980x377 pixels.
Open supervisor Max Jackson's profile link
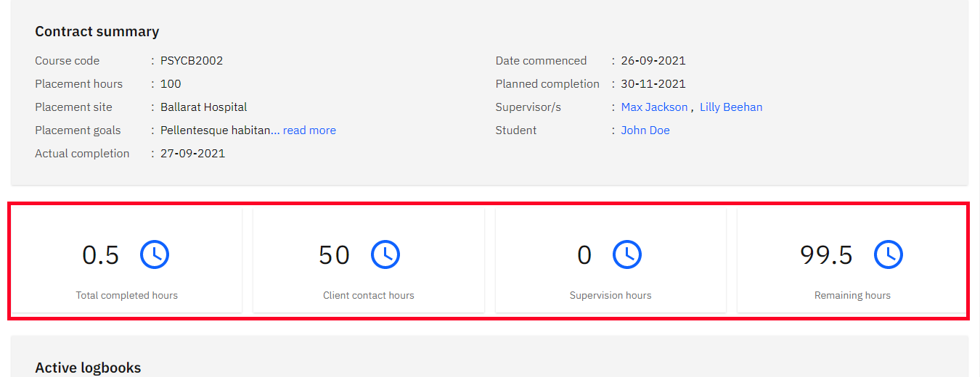pyautogui.click(x=654, y=107)
